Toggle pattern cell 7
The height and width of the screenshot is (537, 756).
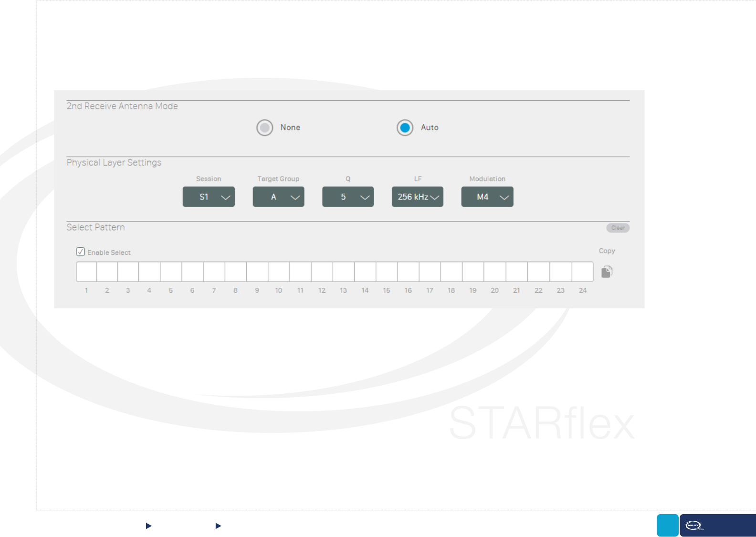pos(214,272)
